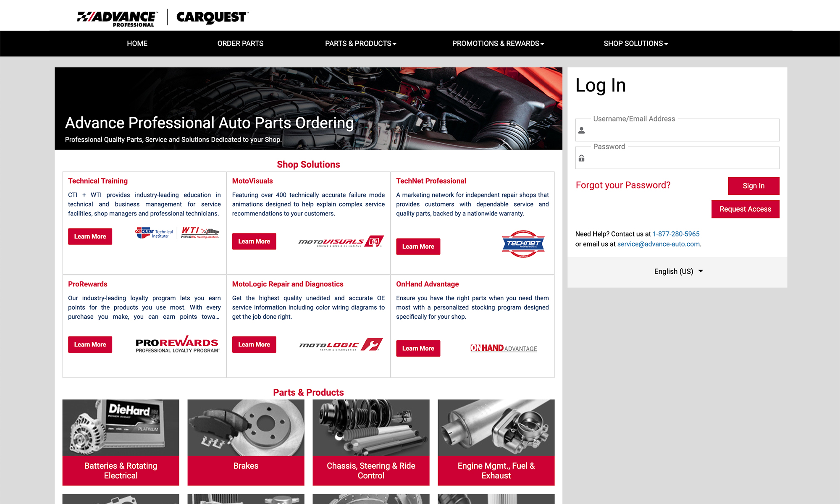Click the Advance Professional logo
The image size is (840, 504).
117,18
